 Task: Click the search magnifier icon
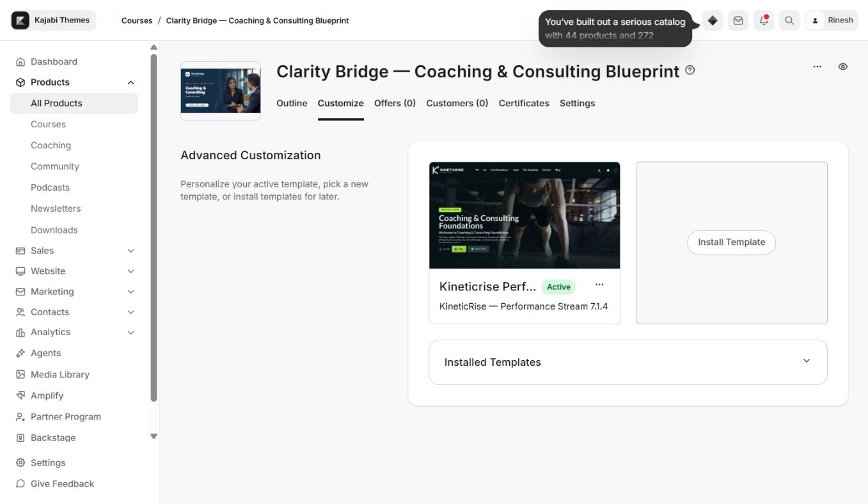click(789, 20)
